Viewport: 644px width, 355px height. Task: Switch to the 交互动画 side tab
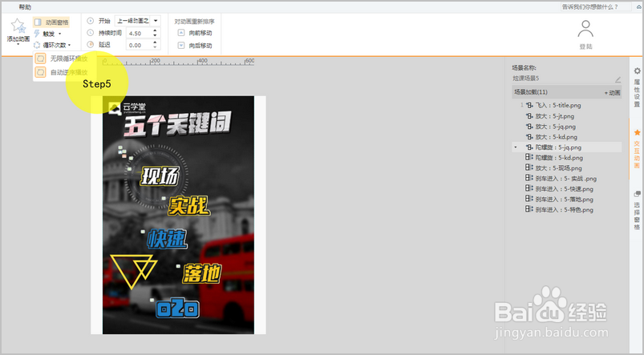[x=637, y=149]
